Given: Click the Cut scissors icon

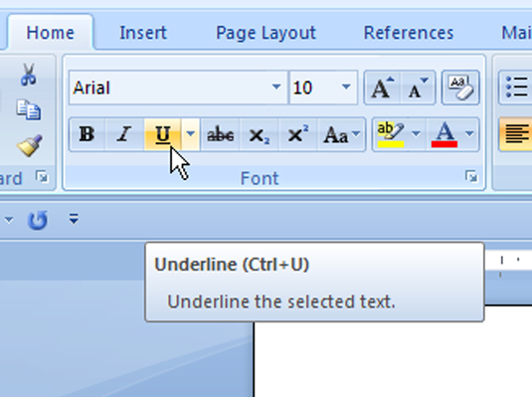Looking at the screenshot, I should 29,75.
